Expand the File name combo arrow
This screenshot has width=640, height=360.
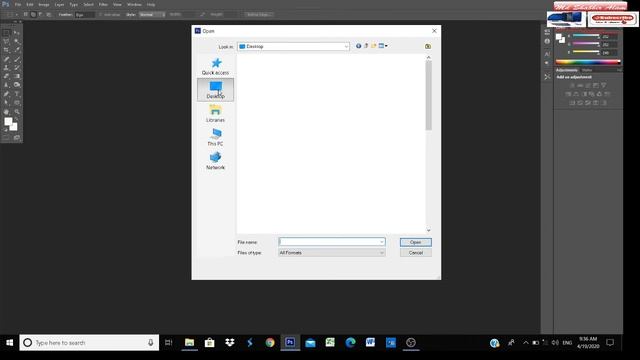(382, 242)
